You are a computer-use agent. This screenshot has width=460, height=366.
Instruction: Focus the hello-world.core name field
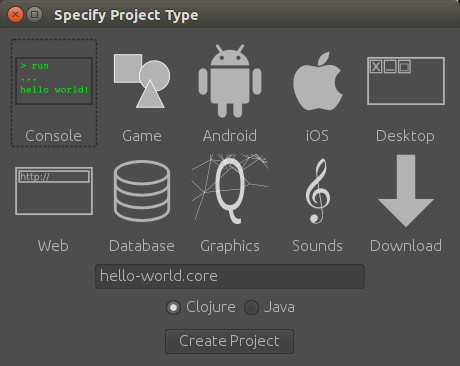[230, 276]
